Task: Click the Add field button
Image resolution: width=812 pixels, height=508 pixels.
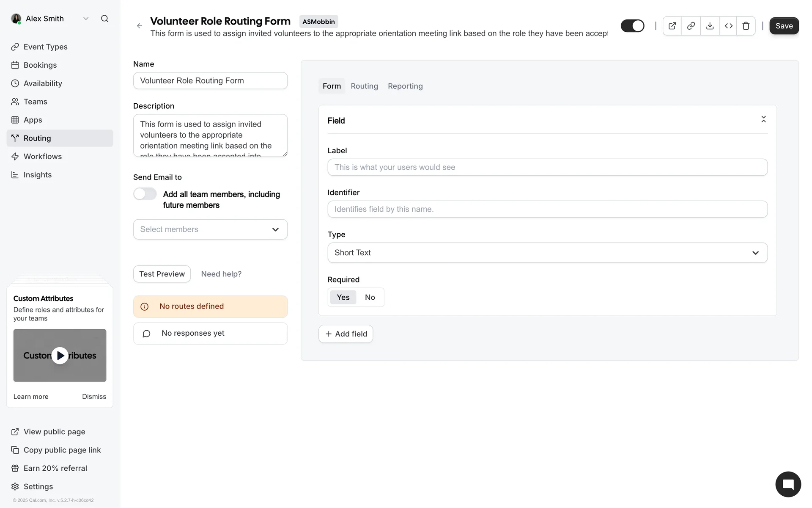Action: (346, 334)
